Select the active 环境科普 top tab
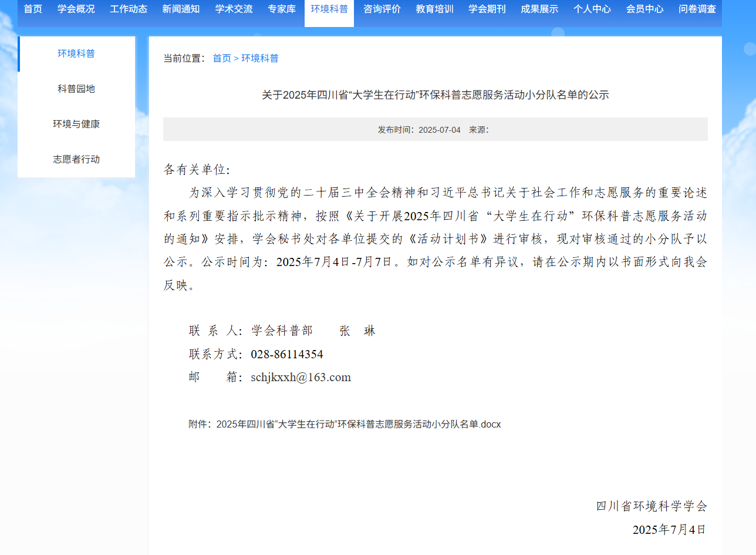Viewport: 756px width, 555px height. coord(329,9)
